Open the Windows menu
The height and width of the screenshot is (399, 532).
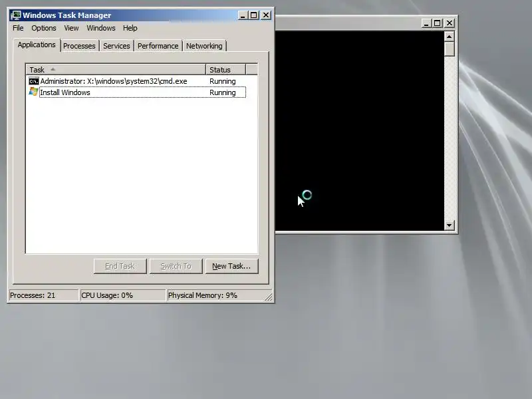click(101, 28)
